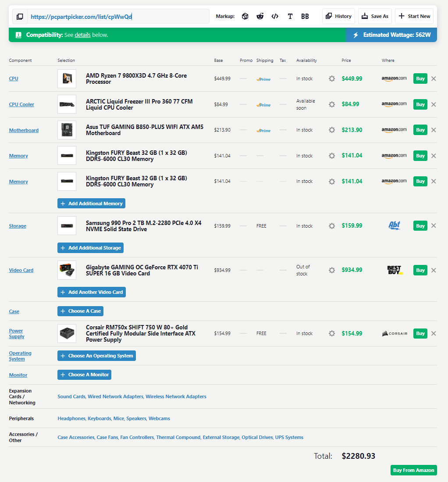Open the Abt merchant logo for storage
The image size is (448, 482).
point(394,225)
